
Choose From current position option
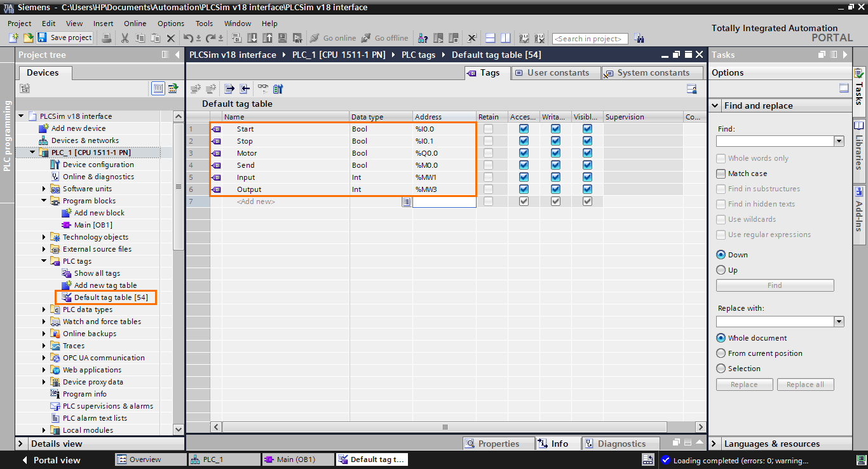pos(721,353)
